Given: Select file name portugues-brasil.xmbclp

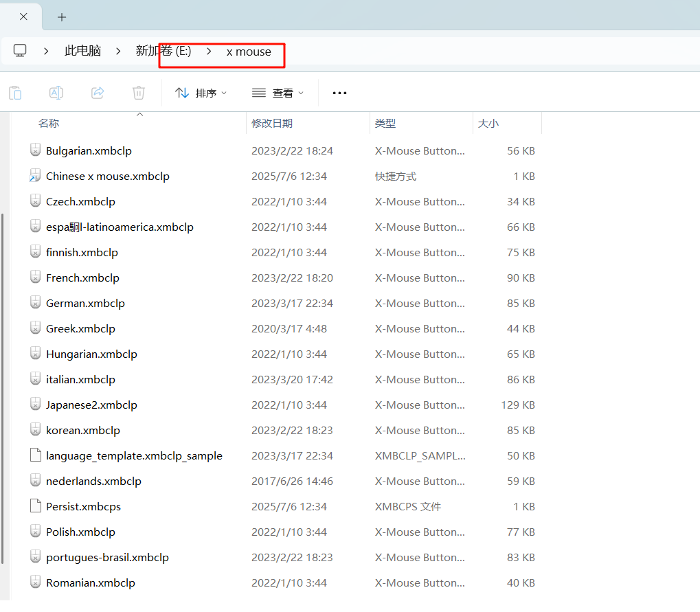Looking at the screenshot, I should (x=107, y=558).
